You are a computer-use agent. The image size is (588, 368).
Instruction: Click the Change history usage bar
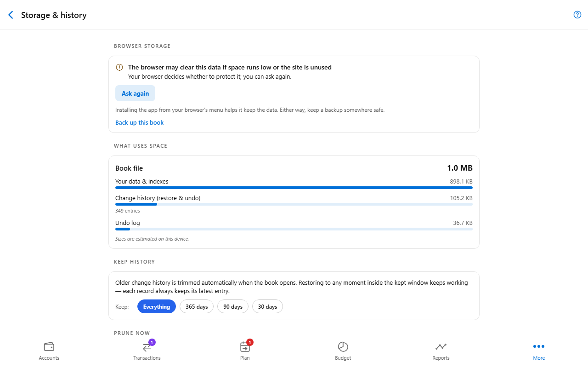pyautogui.click(x=294, y=204)
